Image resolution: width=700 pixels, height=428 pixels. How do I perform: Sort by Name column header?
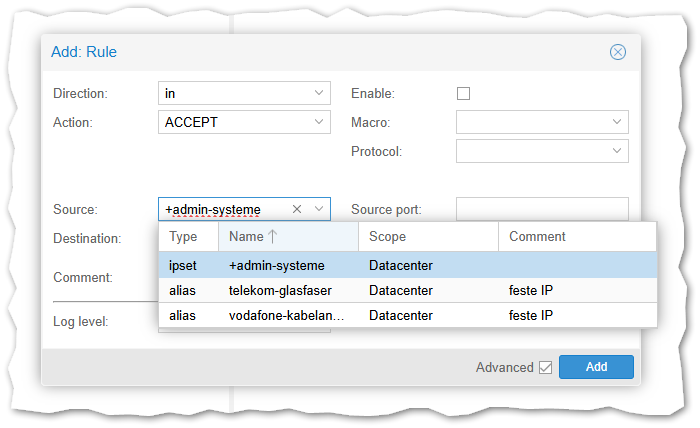click(245, 237)
